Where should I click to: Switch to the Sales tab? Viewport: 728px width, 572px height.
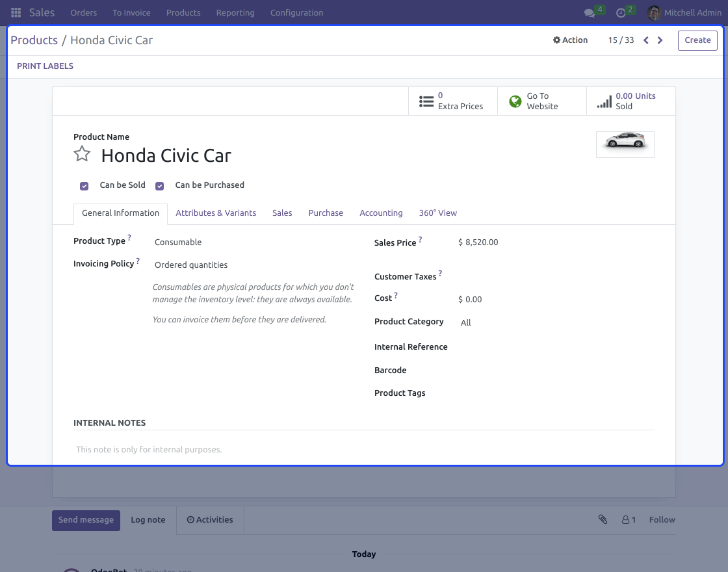coord(282,213)
